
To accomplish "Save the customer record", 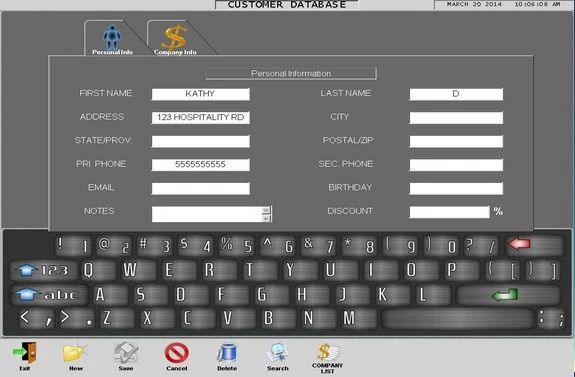I will click(x=126, y=356).
